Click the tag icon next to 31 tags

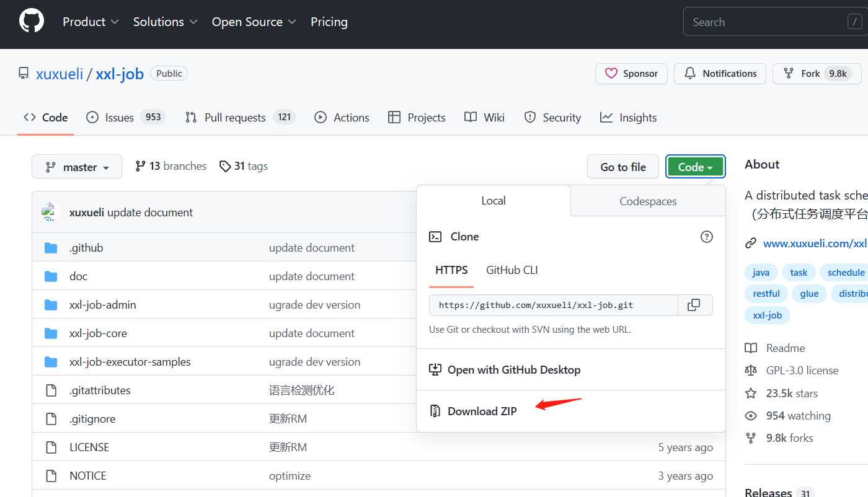click(x=225, y=166)
